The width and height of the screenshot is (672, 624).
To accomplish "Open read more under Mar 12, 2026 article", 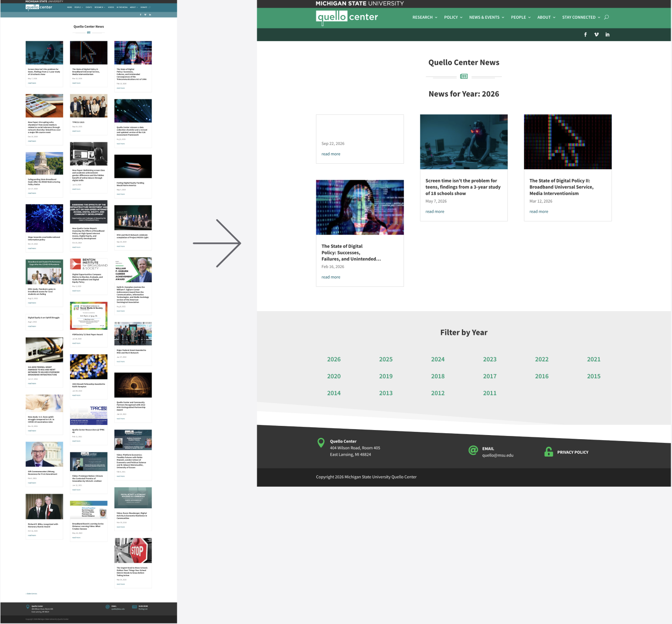I will coord(539,212).
